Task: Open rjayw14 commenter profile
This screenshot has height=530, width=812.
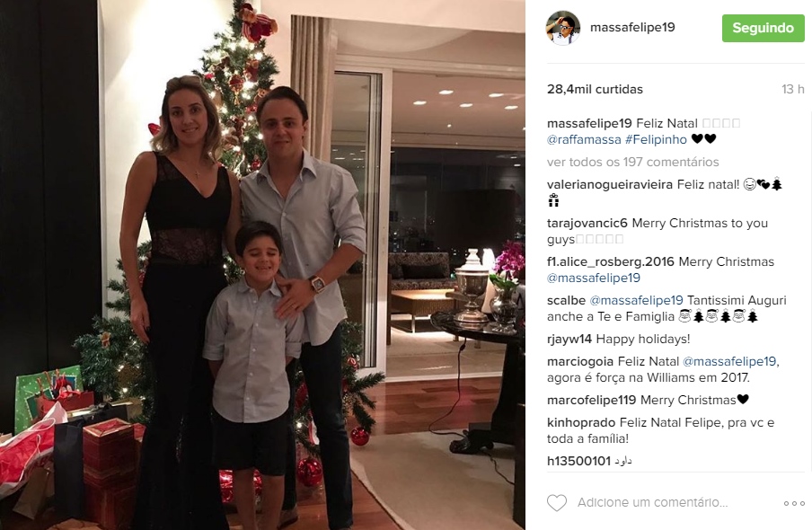Action: 569,340
